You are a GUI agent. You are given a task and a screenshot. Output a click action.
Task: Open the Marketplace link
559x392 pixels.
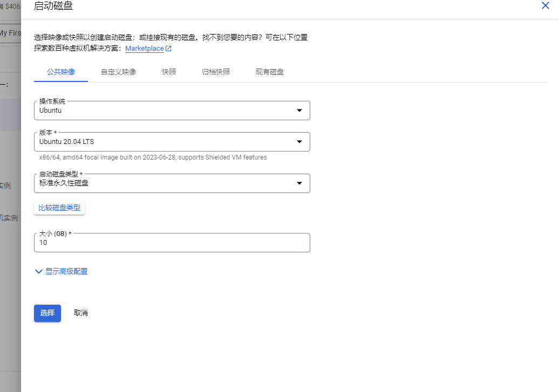coord(144,49)
